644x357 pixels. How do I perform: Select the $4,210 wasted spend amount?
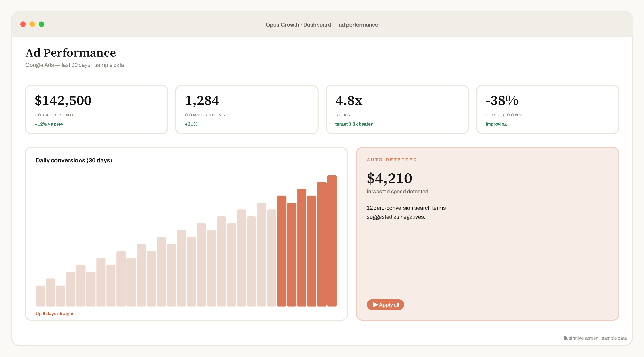click(389, 178)
